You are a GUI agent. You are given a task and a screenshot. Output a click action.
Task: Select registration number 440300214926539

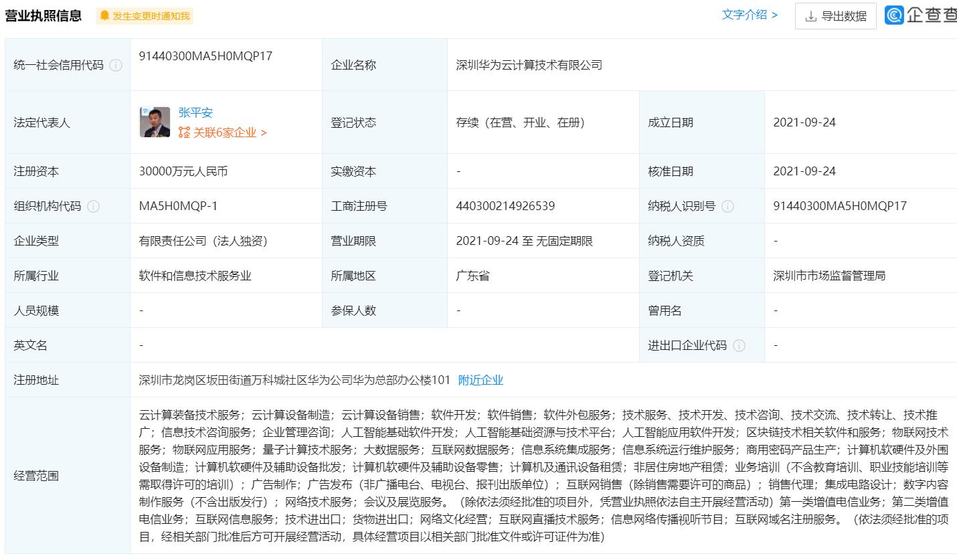pos(505,206)
